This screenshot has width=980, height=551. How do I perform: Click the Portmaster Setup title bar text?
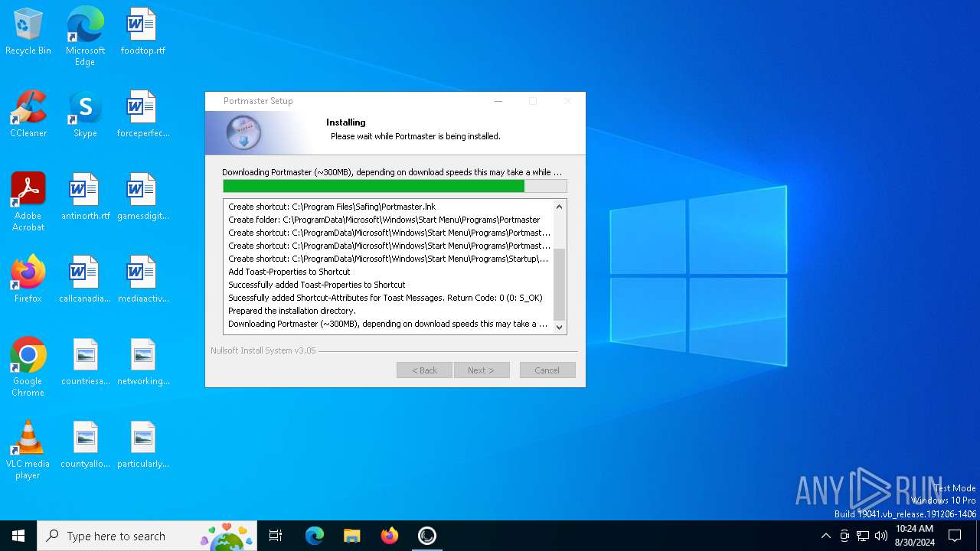258,101
